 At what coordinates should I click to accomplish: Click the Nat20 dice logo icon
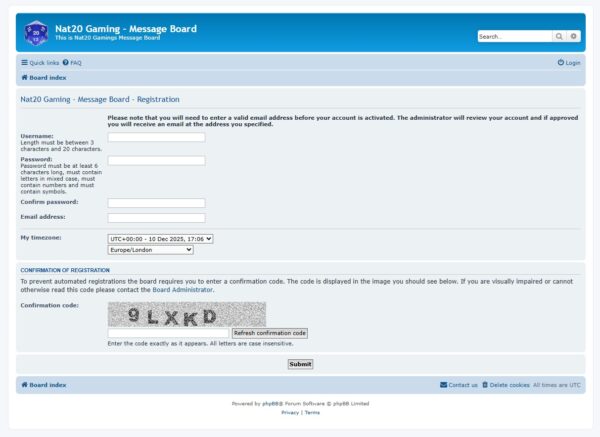(x=36, y=32)
